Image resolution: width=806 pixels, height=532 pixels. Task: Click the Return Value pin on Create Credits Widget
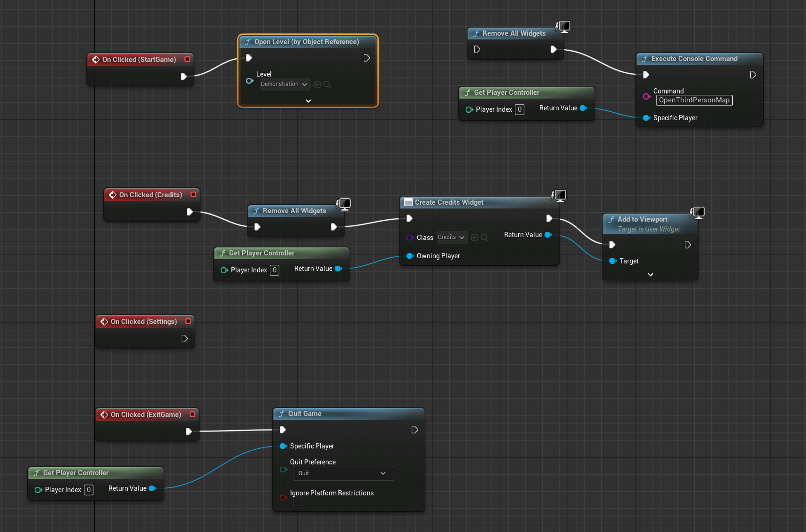548,235
